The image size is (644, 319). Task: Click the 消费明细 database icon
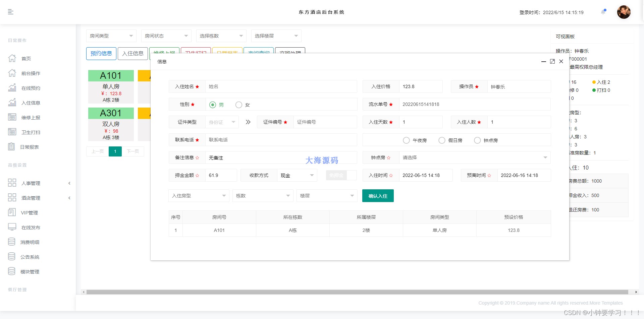click(12, 242)
